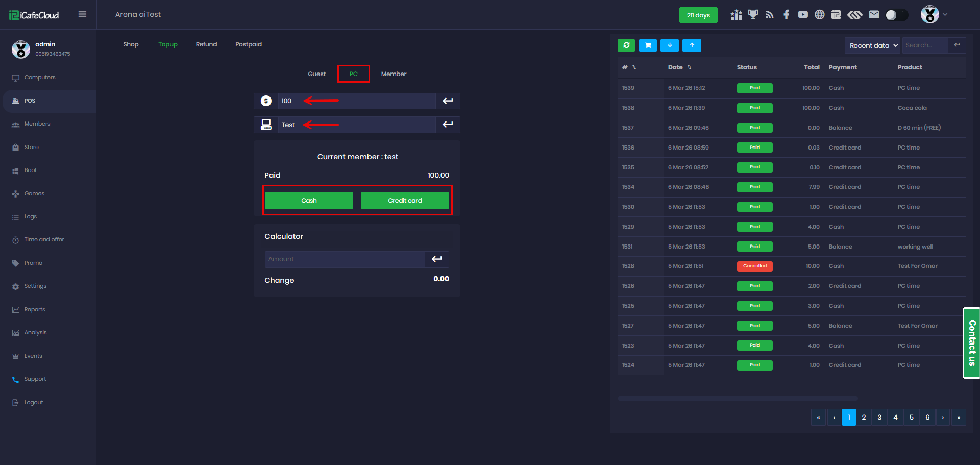Screen dimensions: 980x465
Task: Open the Facebook icon link
Action: pyautogui.click(x=786, y=15)
